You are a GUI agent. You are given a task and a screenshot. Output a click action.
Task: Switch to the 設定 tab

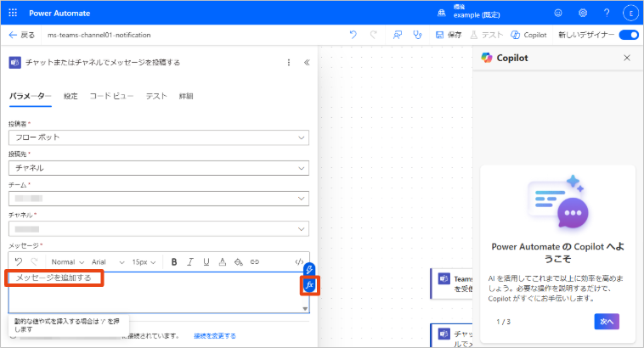[71, 96]
